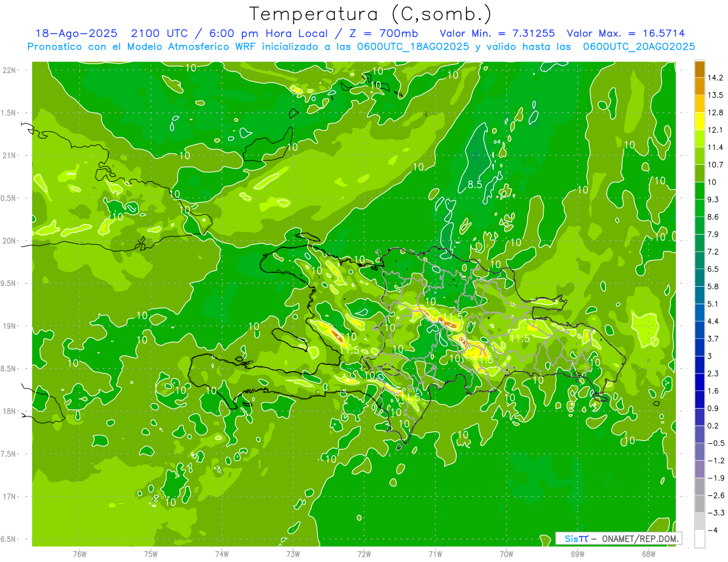Click the "0600UTC_20AGO2025" valid-until time
Viewport: 728px width, 562px height.
[x=639, y=47]
